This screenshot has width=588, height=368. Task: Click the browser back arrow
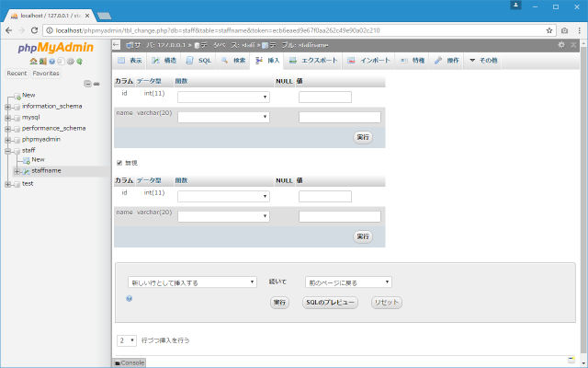point(9,30)
